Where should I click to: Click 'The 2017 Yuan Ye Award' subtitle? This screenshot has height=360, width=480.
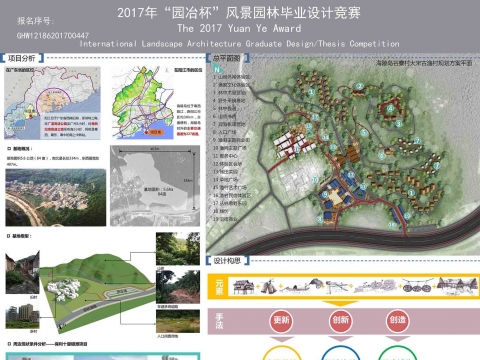click(x=239, y=28)
